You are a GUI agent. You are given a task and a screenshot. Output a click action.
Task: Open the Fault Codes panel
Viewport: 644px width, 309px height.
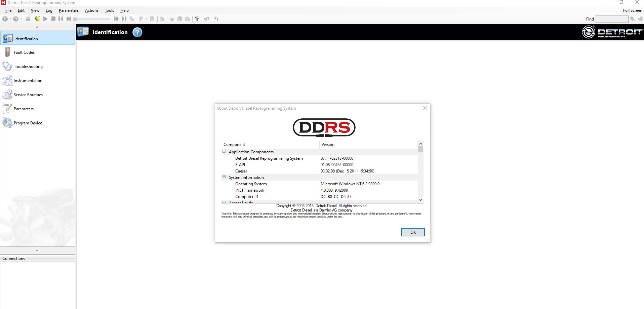point(24,52)
